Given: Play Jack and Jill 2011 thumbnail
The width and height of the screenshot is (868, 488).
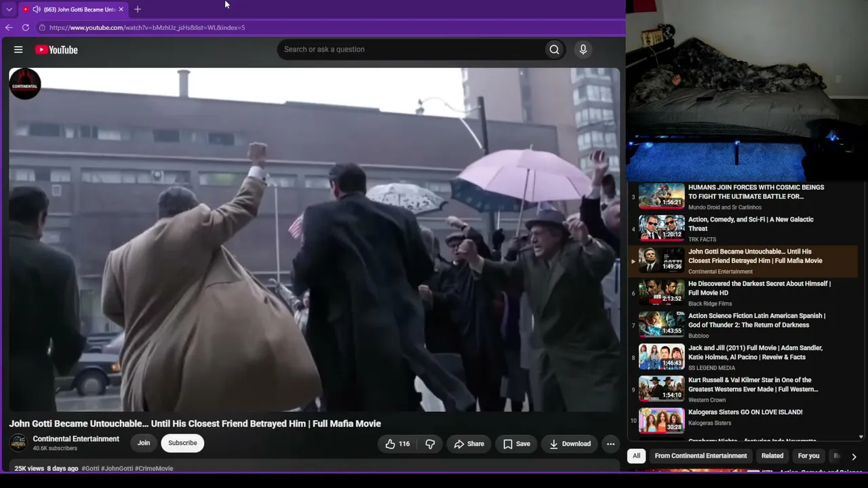Looking at the screenshot, I should pos(662,357).
